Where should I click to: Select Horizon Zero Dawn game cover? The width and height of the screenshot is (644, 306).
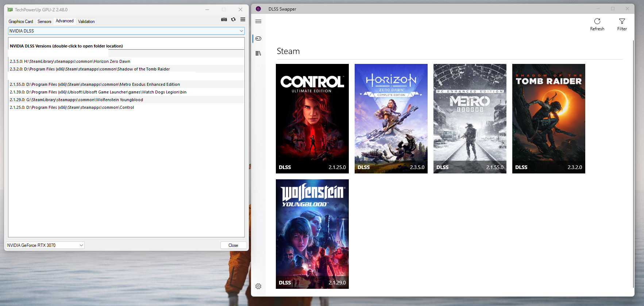[391, 119]
